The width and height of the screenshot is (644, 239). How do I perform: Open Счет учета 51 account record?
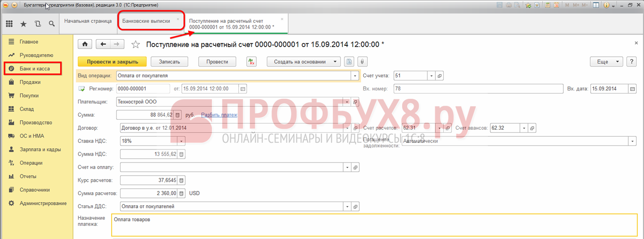click(x=440, y=76)
